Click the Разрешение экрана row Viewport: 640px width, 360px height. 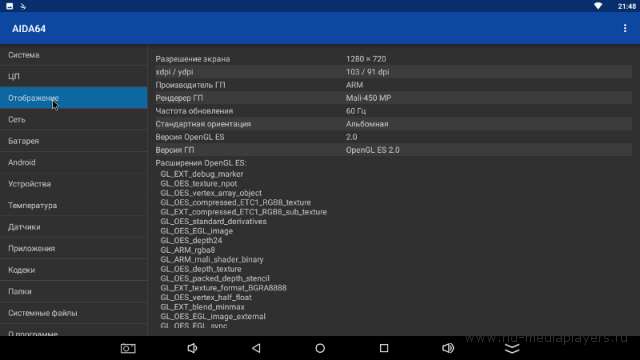[x=393, y=59]
